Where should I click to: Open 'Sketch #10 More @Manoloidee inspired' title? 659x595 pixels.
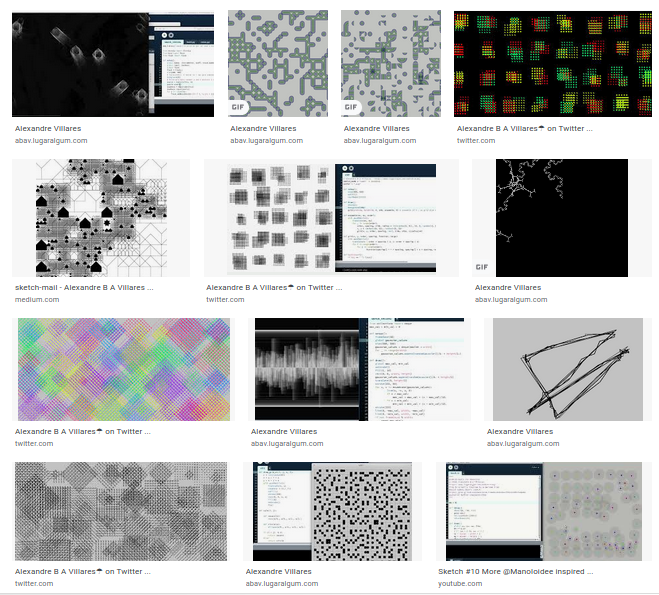click(516, 571)
